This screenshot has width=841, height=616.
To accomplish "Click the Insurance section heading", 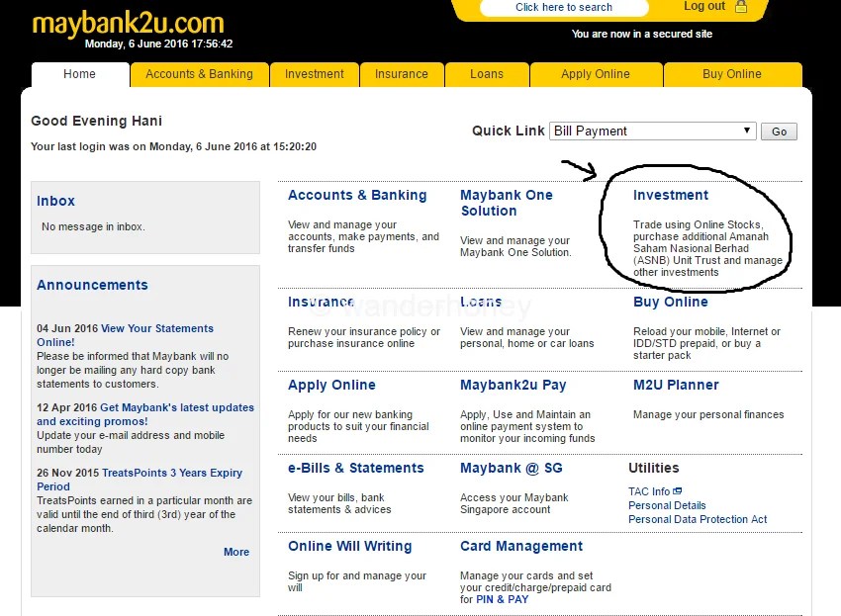I will point(321,302).
